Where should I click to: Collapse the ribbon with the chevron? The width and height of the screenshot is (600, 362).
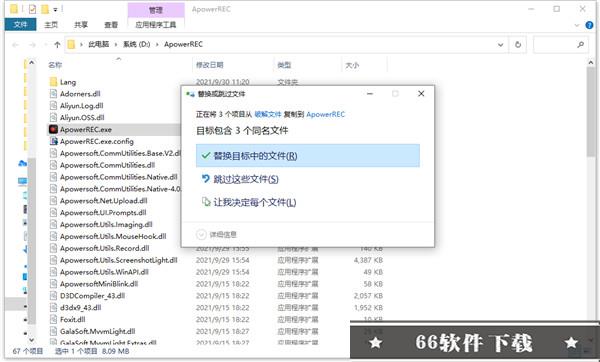tap(577, 26)
